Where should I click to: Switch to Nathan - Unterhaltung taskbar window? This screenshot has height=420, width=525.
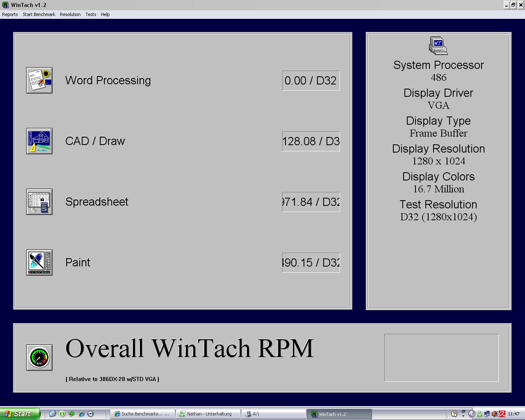(208, 414)
